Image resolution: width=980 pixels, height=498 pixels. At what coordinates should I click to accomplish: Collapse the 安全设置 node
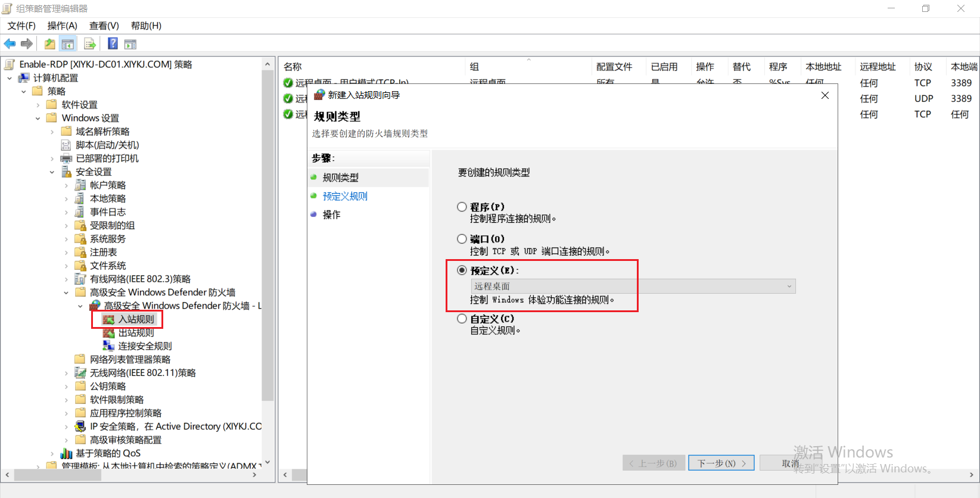pos(52,172)
